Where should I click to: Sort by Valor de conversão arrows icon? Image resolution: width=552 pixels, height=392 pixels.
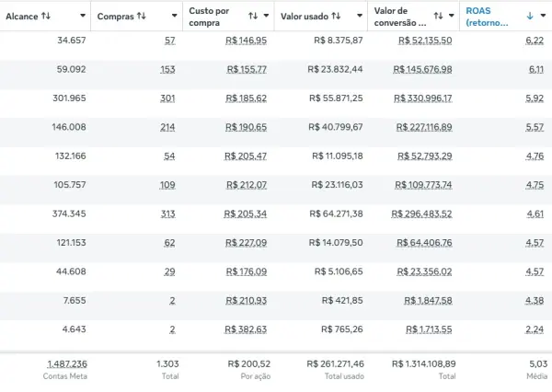438,16
